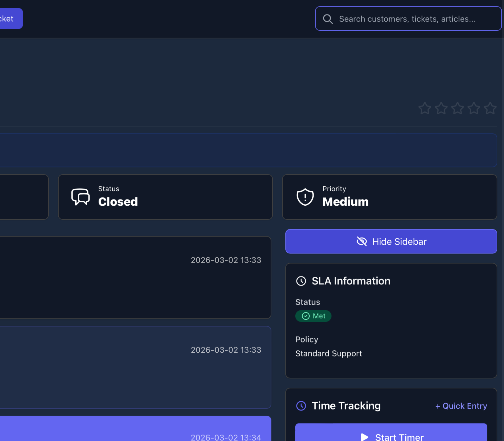504x441 pixels.
Task: Rate the ticket one star
Action: (x=425, y=108)
